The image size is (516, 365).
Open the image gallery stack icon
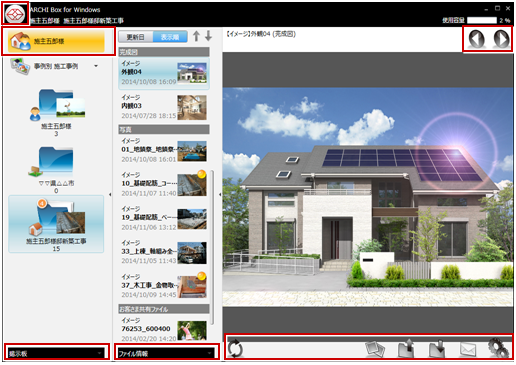(x=375, y=349)
